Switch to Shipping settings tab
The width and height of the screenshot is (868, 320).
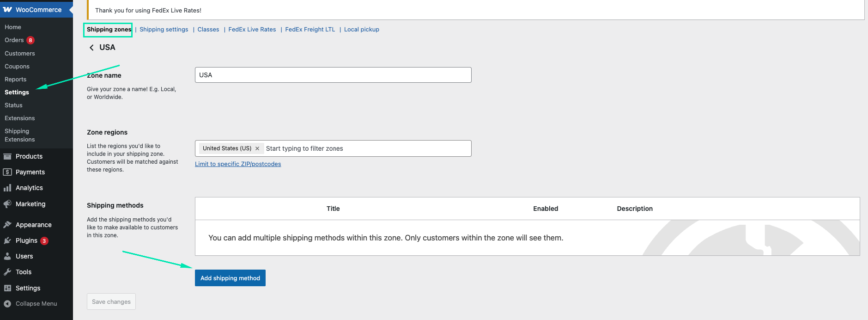click(x=164, y=30)
